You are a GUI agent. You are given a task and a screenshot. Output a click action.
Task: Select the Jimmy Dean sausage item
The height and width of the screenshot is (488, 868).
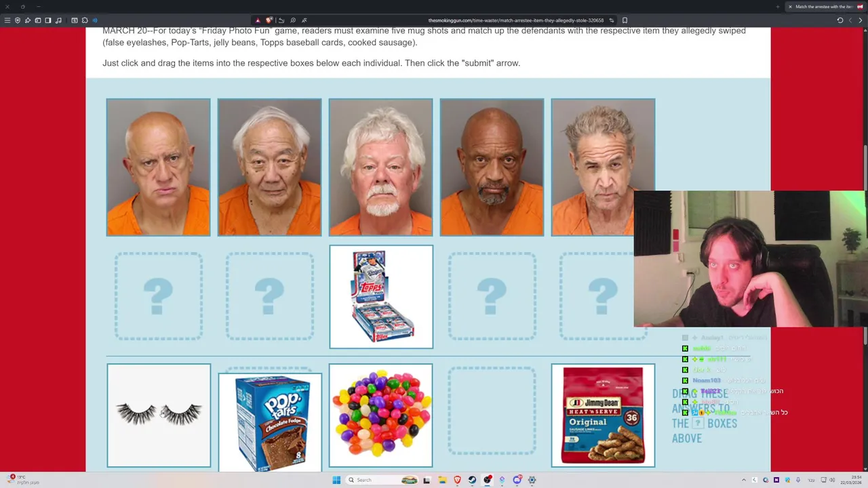[603, 415]
